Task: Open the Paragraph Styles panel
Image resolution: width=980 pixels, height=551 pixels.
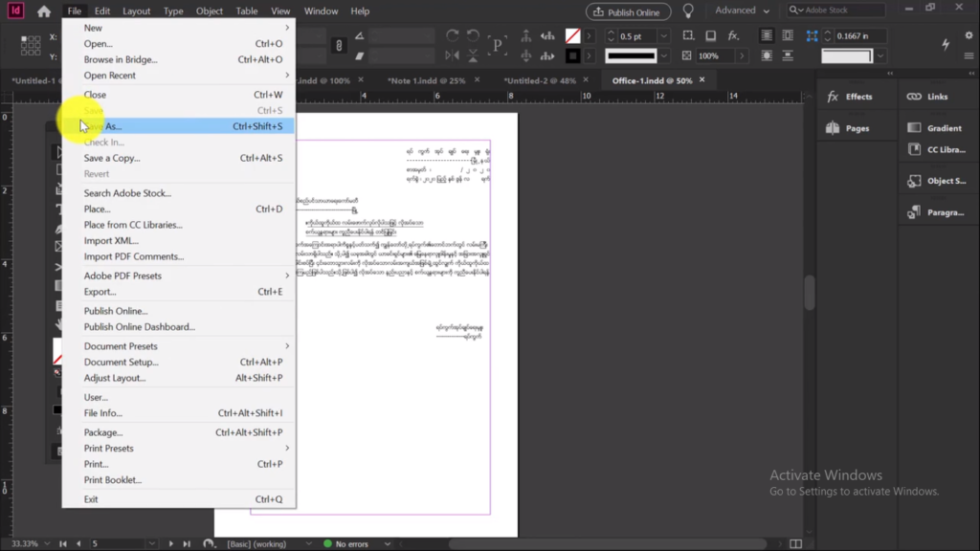Action: (936, 212)
